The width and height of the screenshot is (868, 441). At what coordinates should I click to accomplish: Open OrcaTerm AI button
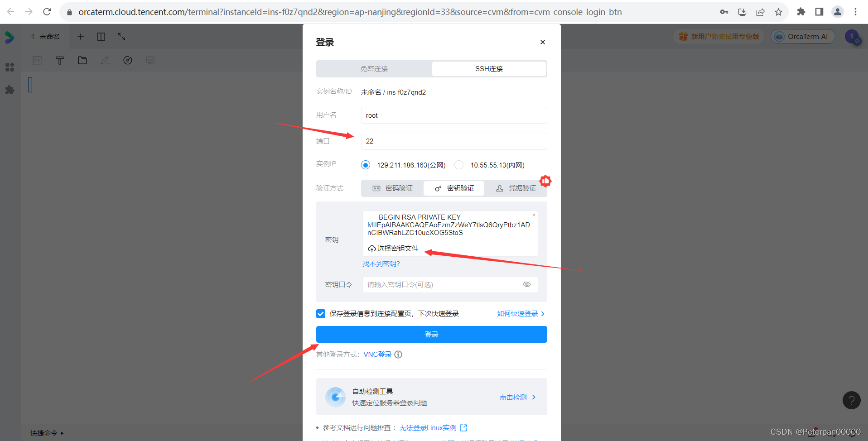tap(803, 37)
